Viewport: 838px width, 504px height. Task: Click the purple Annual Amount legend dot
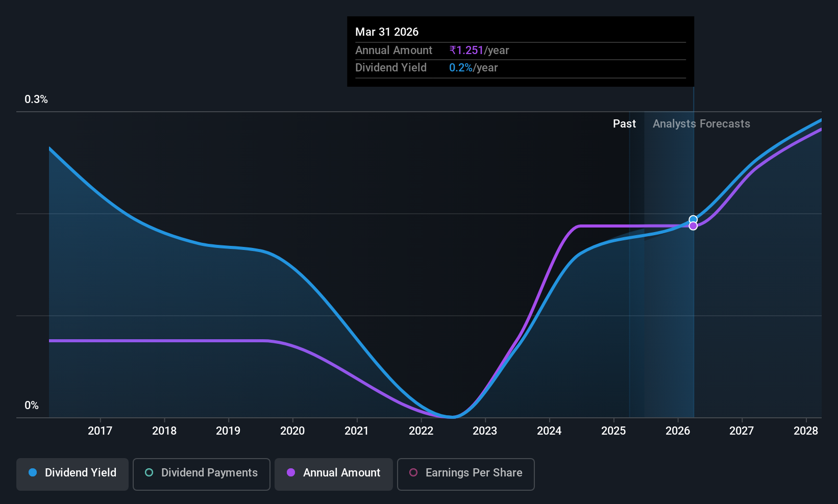(291, 472)
